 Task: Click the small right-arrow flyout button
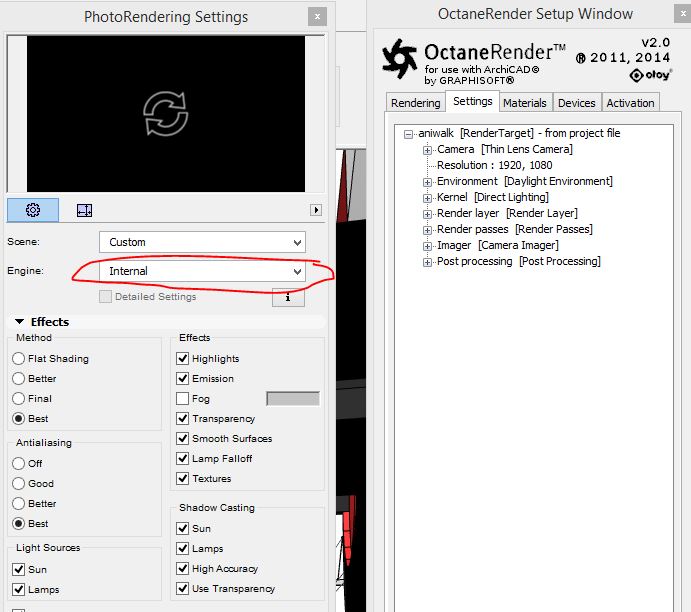point(316,210)
